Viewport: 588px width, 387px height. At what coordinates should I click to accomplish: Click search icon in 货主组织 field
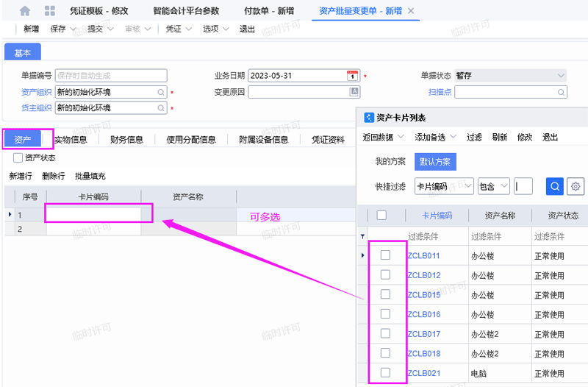click(x=161, y=108)
